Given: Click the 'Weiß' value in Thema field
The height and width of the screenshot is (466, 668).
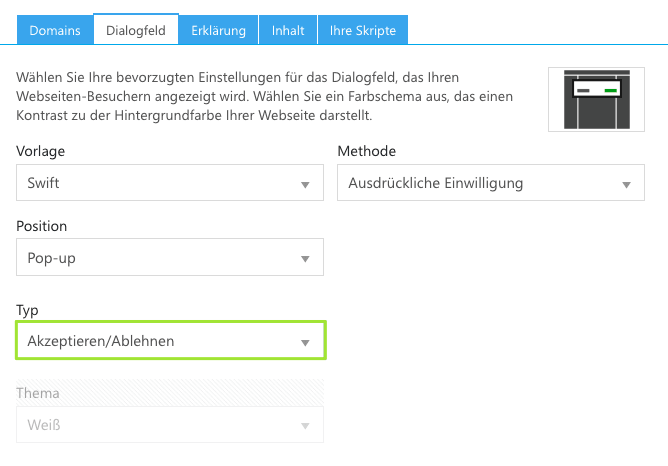Looking at the screenshot, I should coord(45,425).
